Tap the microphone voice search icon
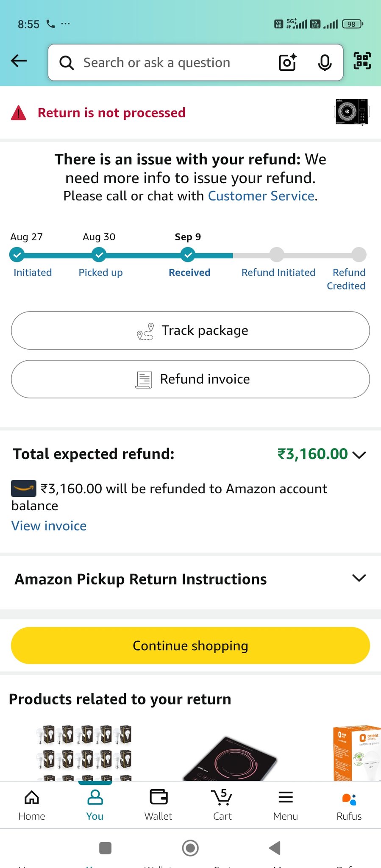Image resolution: width=381 pixels, height=868 pixels. point(325,63)
